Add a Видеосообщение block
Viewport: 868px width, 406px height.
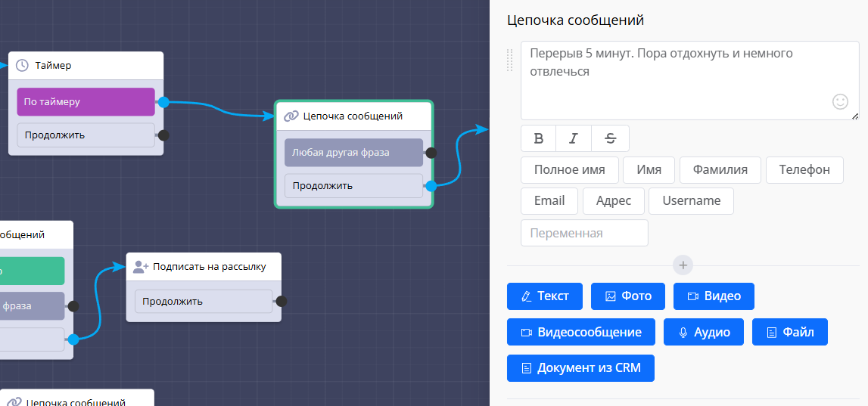pos(580,332)
